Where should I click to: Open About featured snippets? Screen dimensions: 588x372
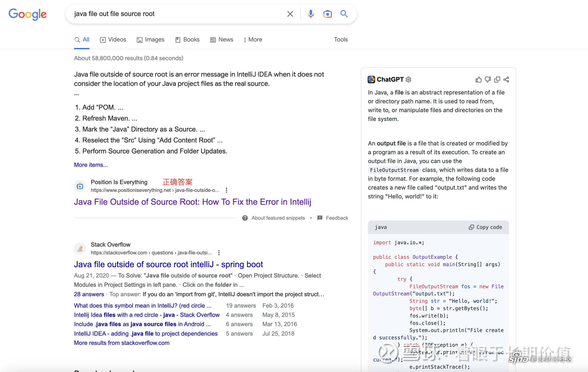278,218
